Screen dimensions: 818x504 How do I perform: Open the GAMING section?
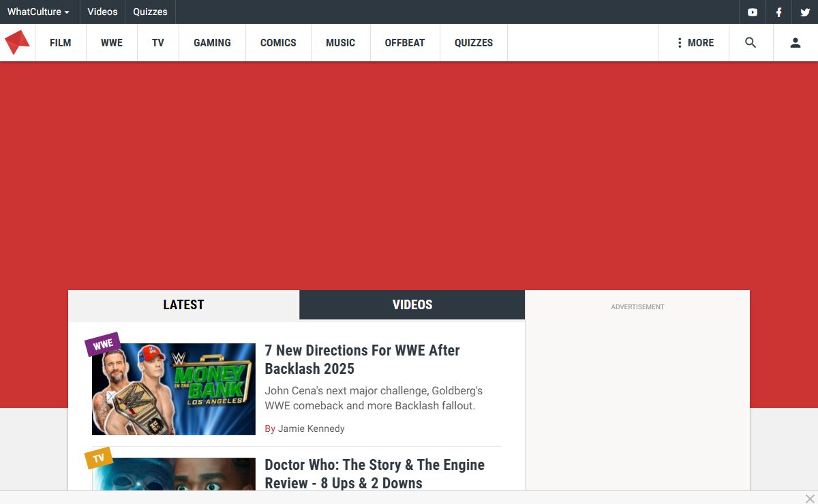[x=212, y=42]
